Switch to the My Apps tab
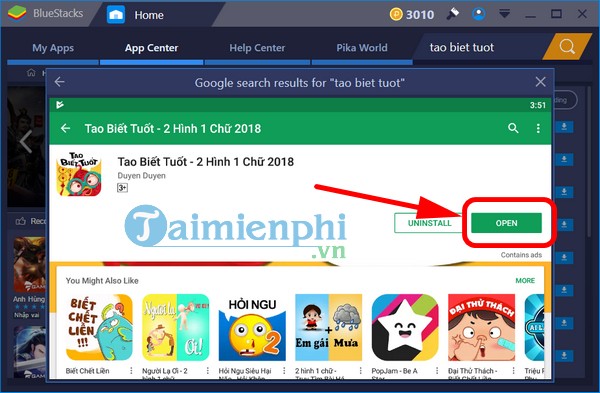This screenshot has height=393, width=600. pyautogui.click(x=53, y=48)
